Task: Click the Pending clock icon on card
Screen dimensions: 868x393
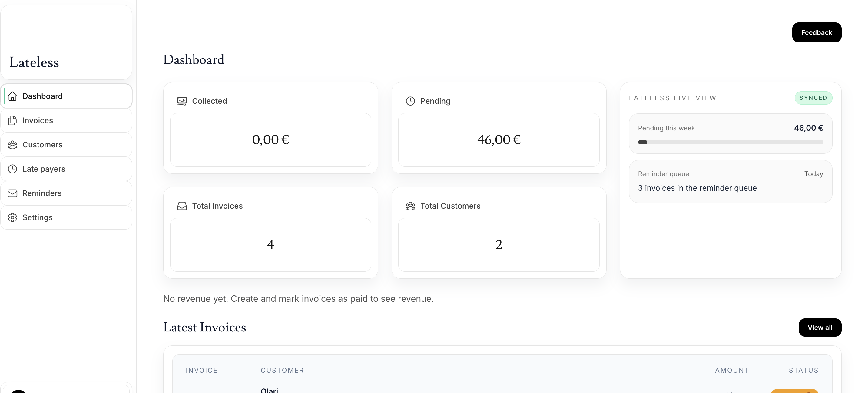Action: coord(410,101)
